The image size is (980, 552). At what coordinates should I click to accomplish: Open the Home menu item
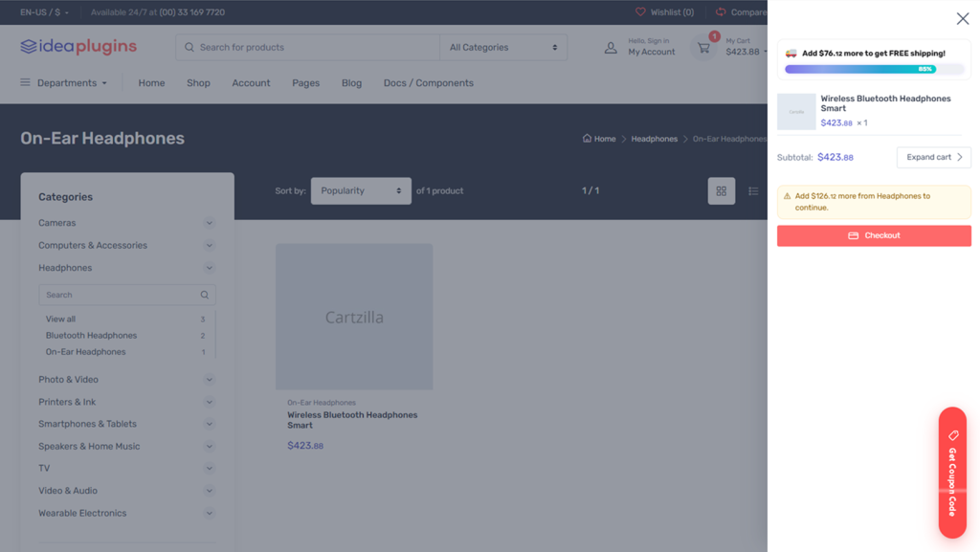[x=151, y=83]
